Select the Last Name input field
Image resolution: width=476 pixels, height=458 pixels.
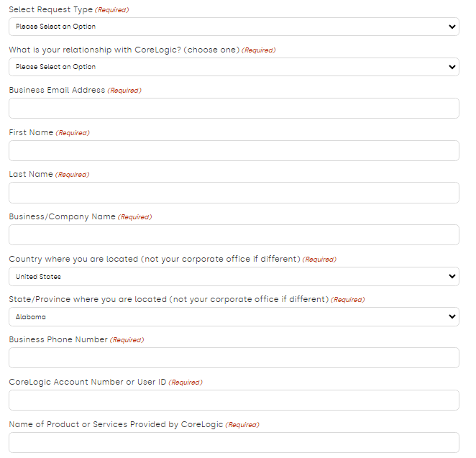[x=234, y=193]
